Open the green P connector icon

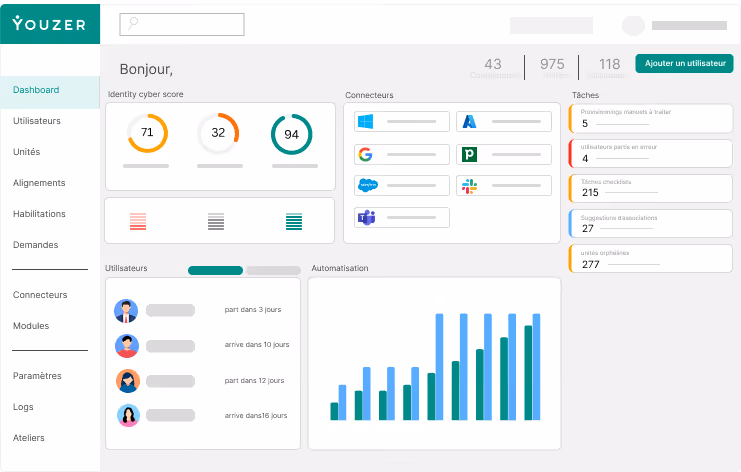469,154
